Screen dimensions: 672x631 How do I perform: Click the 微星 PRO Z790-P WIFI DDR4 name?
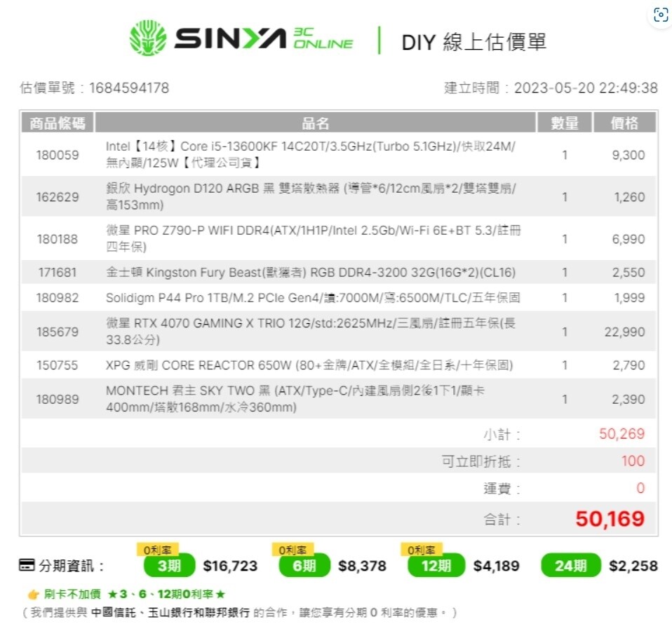[314, 238]
